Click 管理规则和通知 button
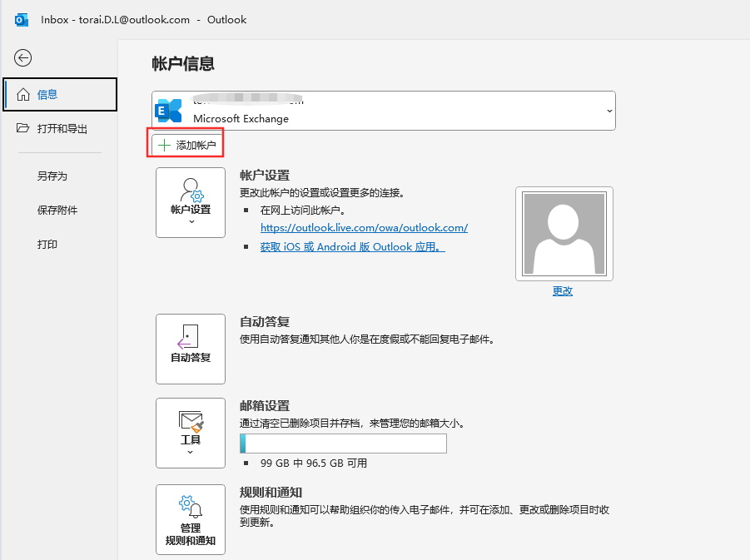Screen dimensions: 750x560 tap(191, 519)
